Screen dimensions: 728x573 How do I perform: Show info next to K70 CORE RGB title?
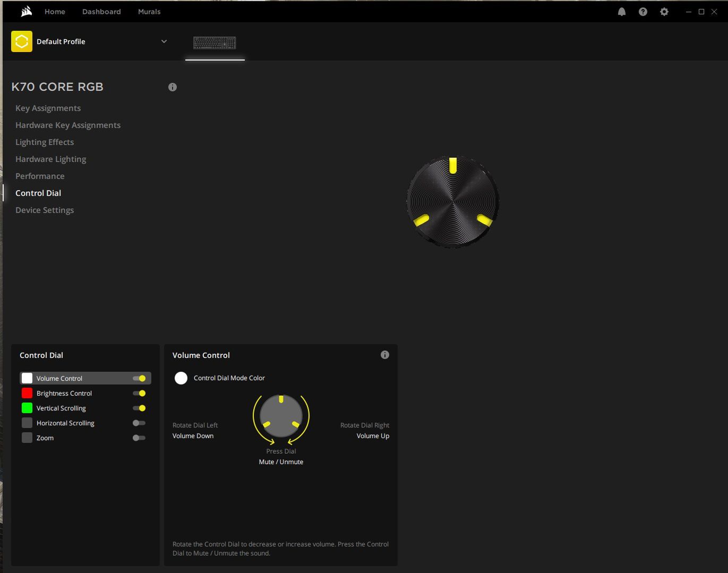point(173,87)
